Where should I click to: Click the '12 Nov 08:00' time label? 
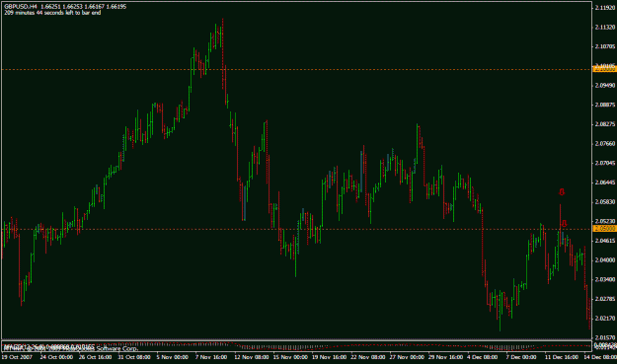click(252, 357)
